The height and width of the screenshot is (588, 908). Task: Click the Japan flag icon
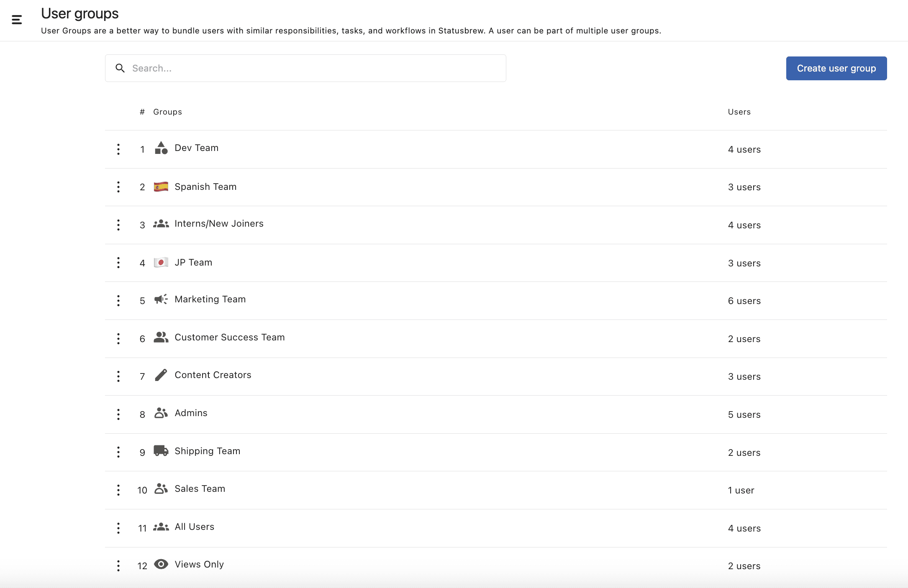pos(161,262)
